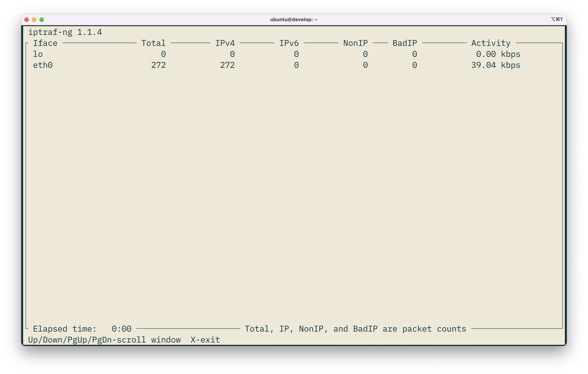This screenshot has height=374, width=588.
Task: Click the scroll window keybinding hint
Action: tap(104, 340)
